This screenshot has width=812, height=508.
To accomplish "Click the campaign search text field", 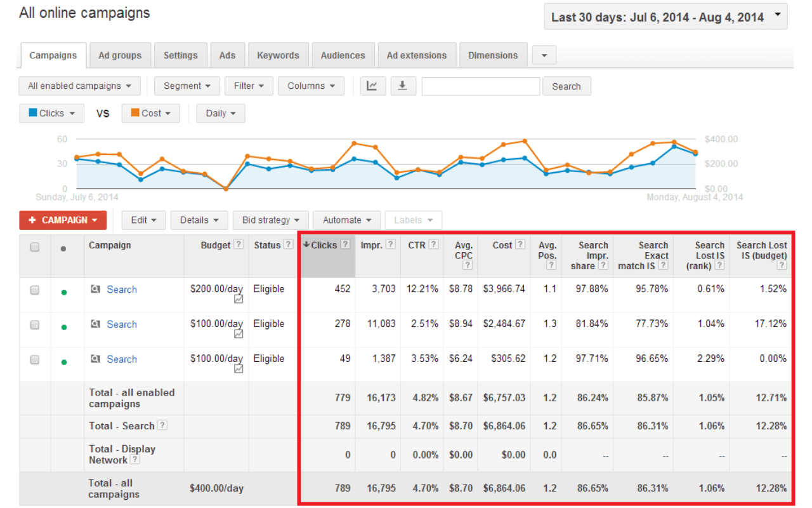I will coord(480,86).
